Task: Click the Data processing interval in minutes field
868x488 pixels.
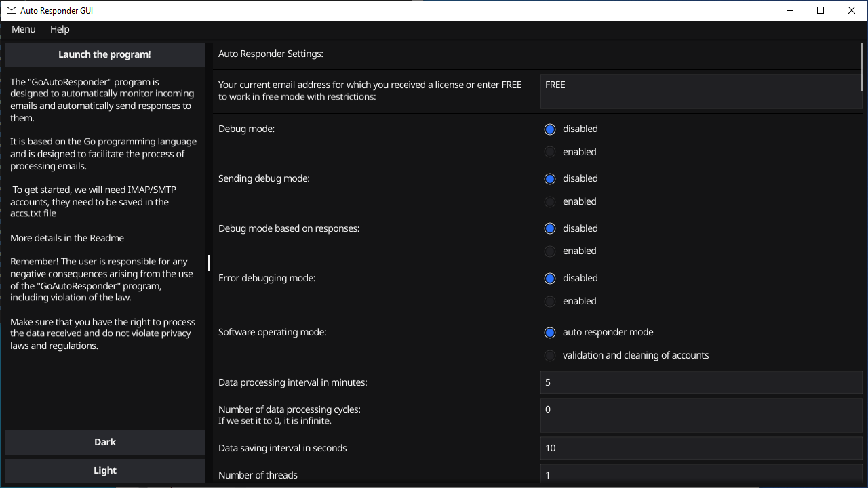Action: (701, 382)
